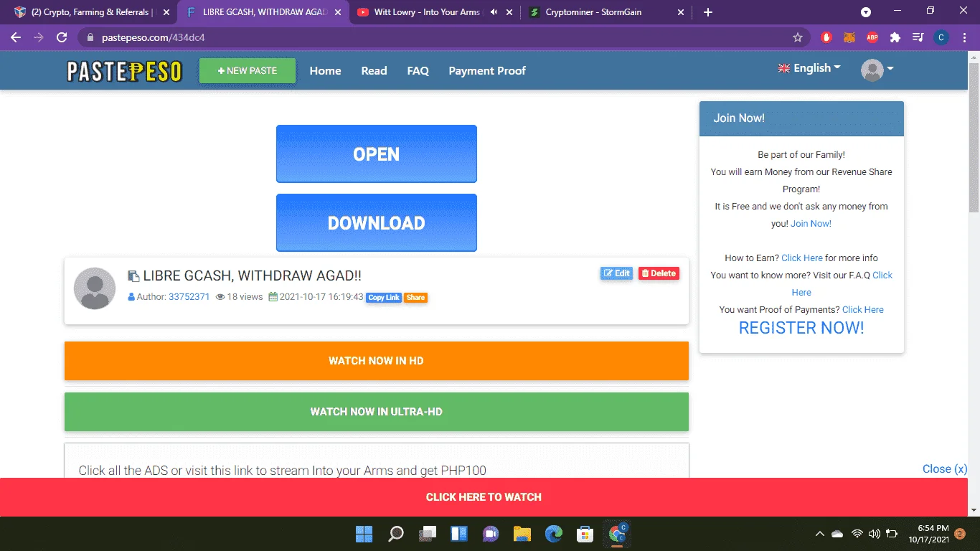Open the Read menu item
Screen dimensions: 980x551
tap(374, 70)
